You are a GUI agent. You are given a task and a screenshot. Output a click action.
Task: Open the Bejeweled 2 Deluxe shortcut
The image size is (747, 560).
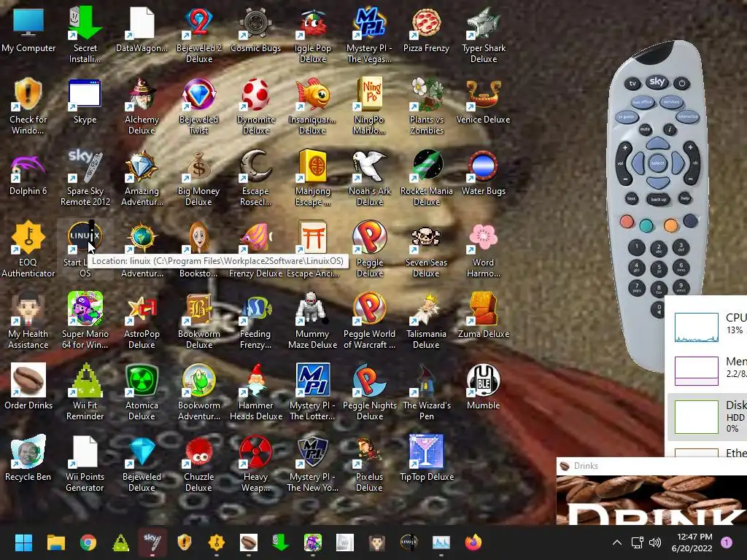198,36
